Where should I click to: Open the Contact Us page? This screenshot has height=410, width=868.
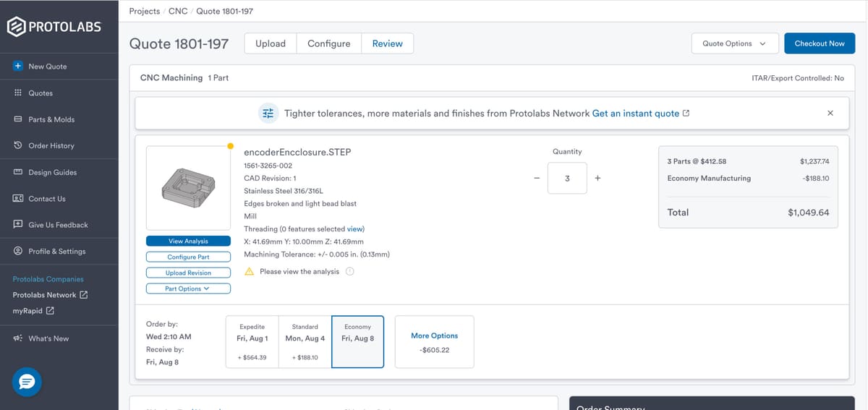pyautogui.click(x=47, y=198)
